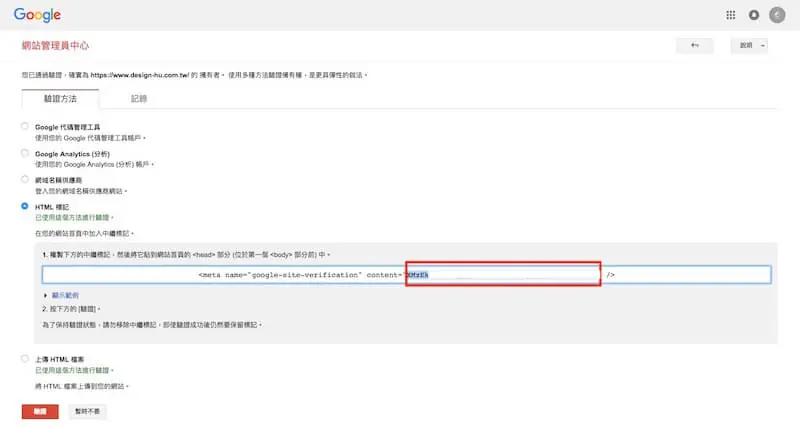
Task: Expand the 顯示範例 disclosure triangle
Action: [45, 295]
